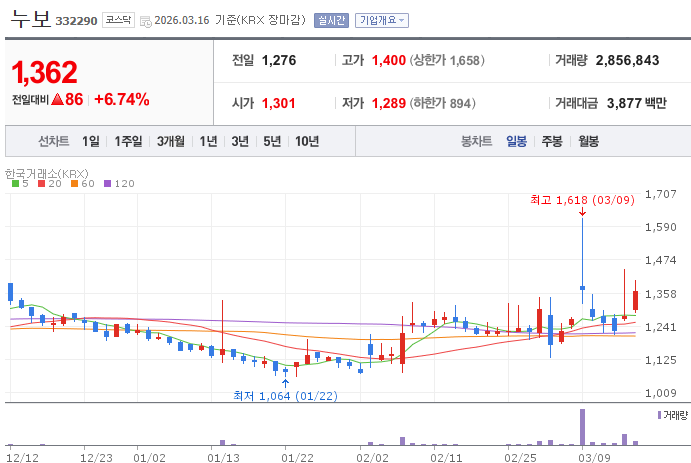Click the open price value 1,301
Viewport: 691px width, 463px height.
pyautogui.click(x=279, y=104)
